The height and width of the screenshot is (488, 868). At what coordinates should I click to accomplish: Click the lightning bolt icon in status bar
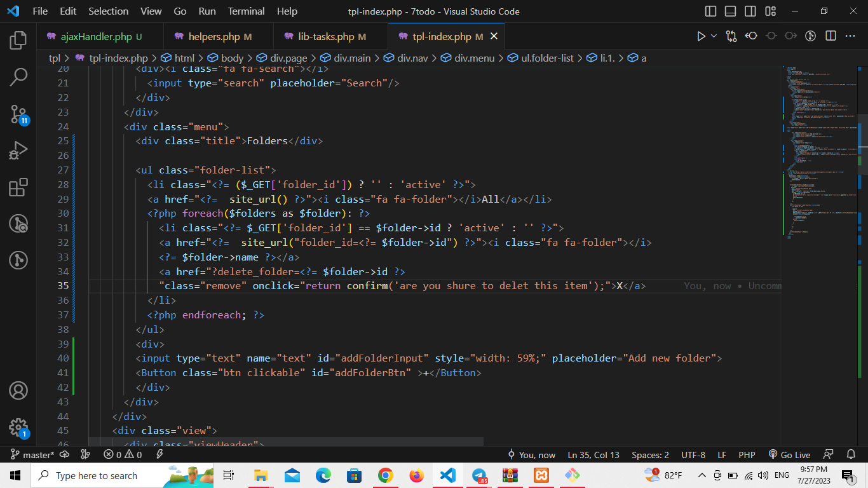point(160,455)
